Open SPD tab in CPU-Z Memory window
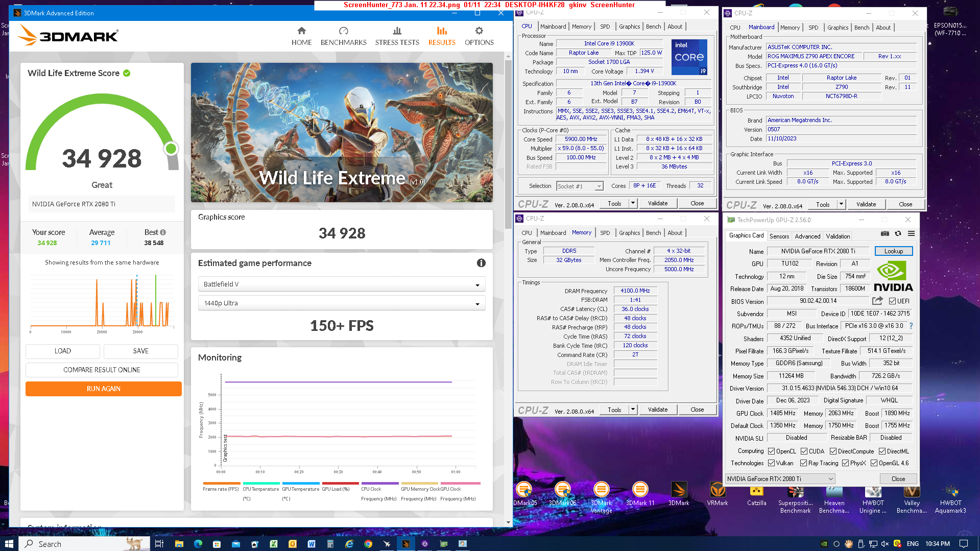The width and height of the screenshot is (980, 551). pyautogui.click(x=605, y=233)
